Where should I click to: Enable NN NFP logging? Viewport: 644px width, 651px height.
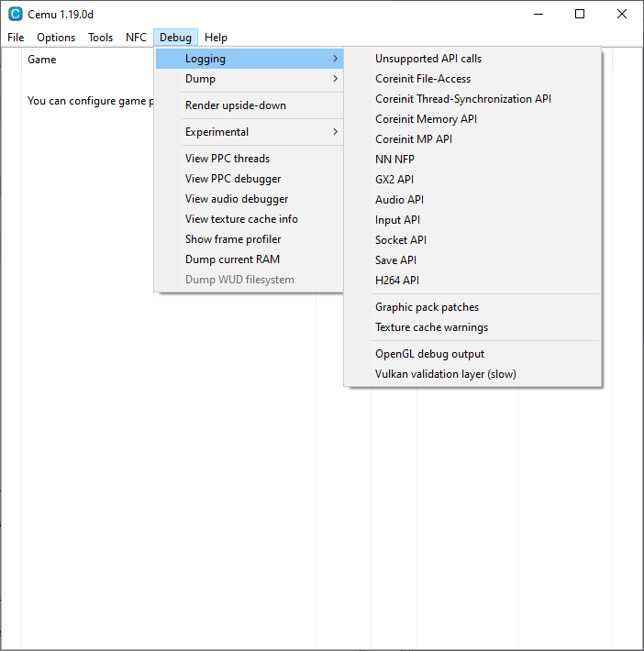(x=472, y=160)
